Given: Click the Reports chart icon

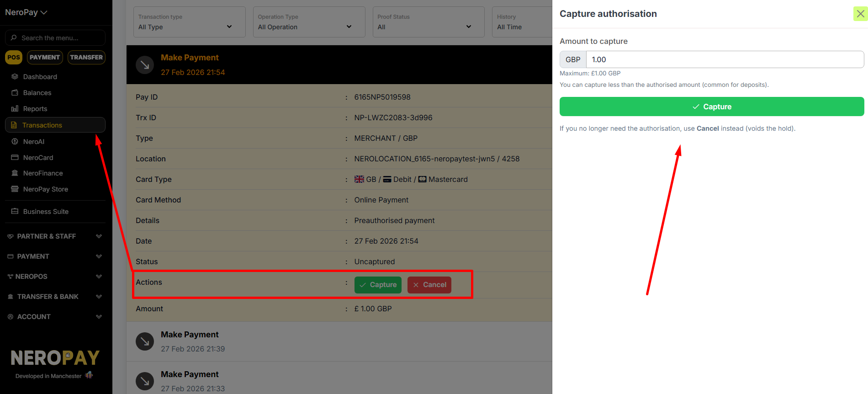Looking at the screenshot, I should click(x=15, y=109).
